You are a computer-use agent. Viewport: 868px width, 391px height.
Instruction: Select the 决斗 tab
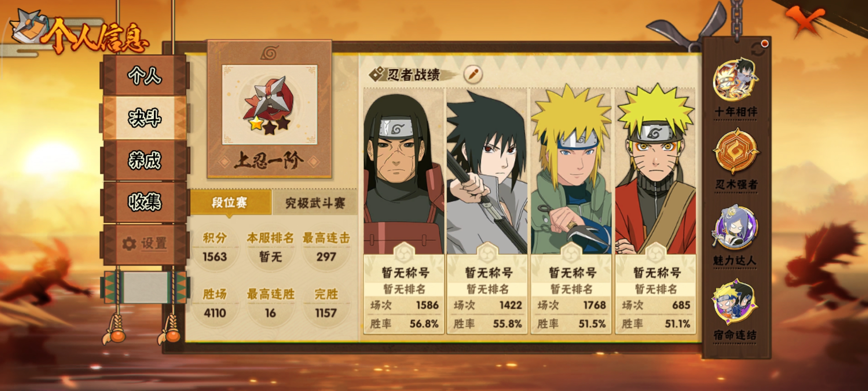tap(145, 118)
